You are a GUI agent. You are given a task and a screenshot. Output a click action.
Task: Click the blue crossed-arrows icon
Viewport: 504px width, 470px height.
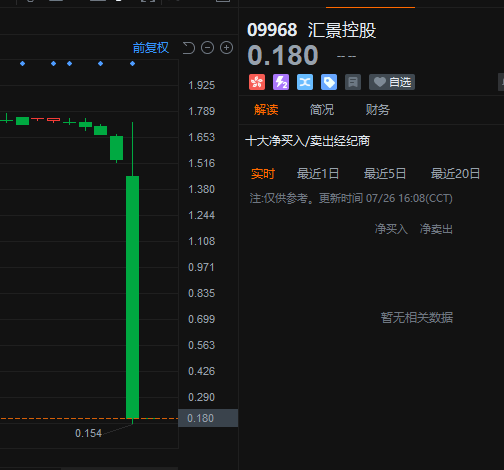pyautogui.click(x=305, y=82)
